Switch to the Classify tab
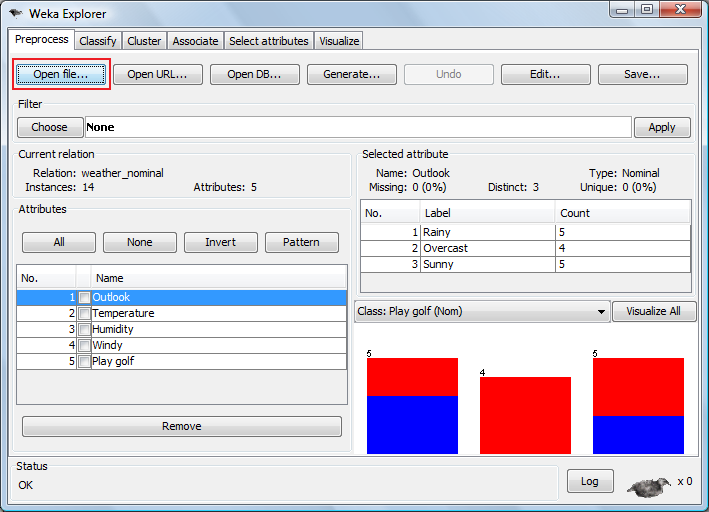This screenshot has width=709, height=512. (98, 41)
